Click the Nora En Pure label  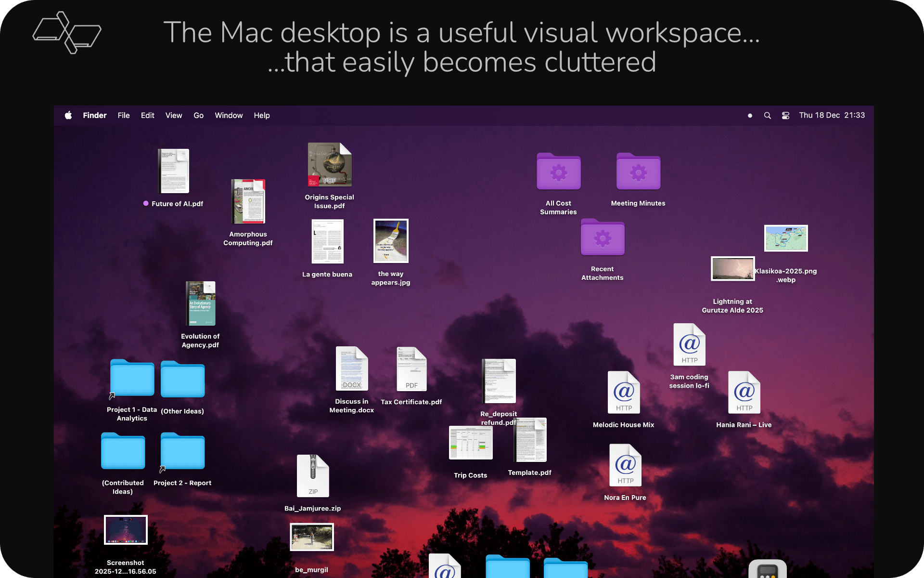(x=625, y=498)
